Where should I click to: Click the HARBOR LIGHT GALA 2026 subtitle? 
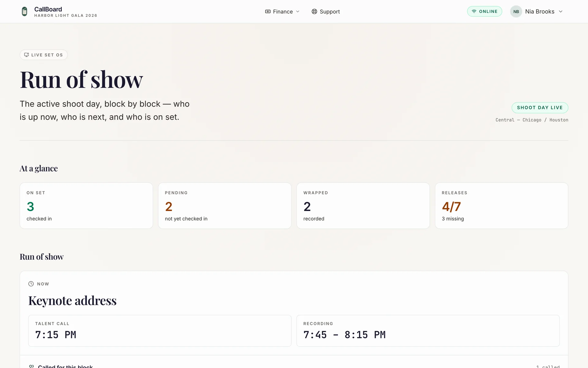pyautogui.click(x=66, y=16)
